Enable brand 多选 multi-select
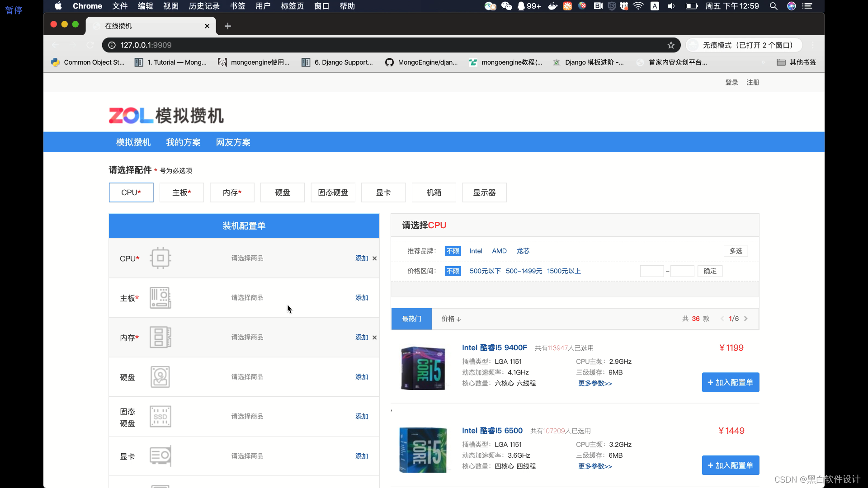868x488 pixels. tap(736, 251)
